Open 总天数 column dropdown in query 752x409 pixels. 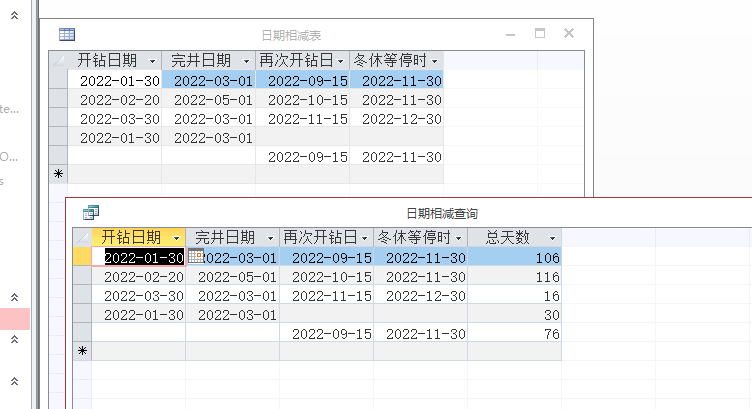[x=552, y=238]
